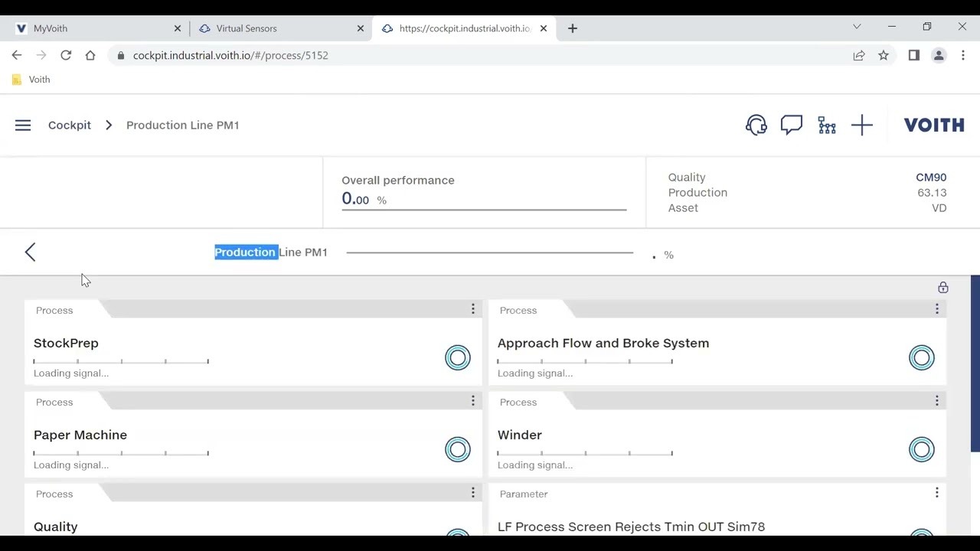The image size is (980, 551).
Task: Close the cockpit.industrial.voith.io tab
Action: point(544,28)
